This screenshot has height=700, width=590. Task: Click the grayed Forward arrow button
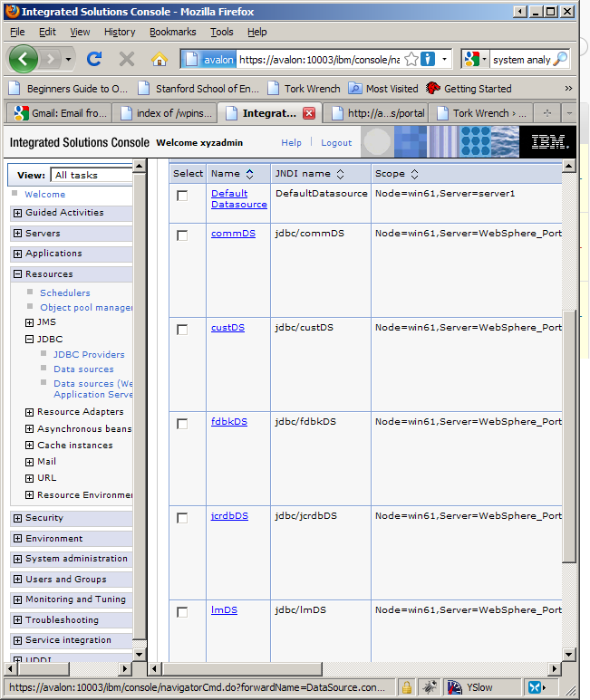coord(51,59)
